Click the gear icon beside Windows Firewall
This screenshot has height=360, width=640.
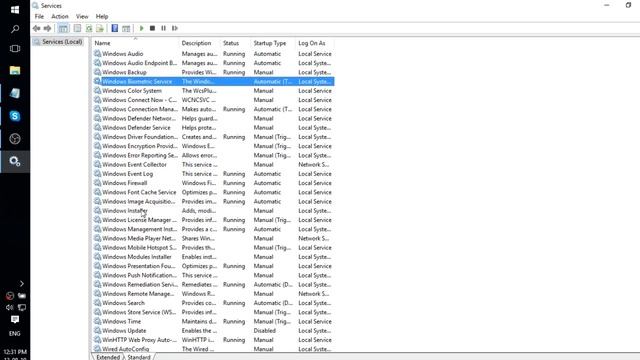(x=97, y=183)
